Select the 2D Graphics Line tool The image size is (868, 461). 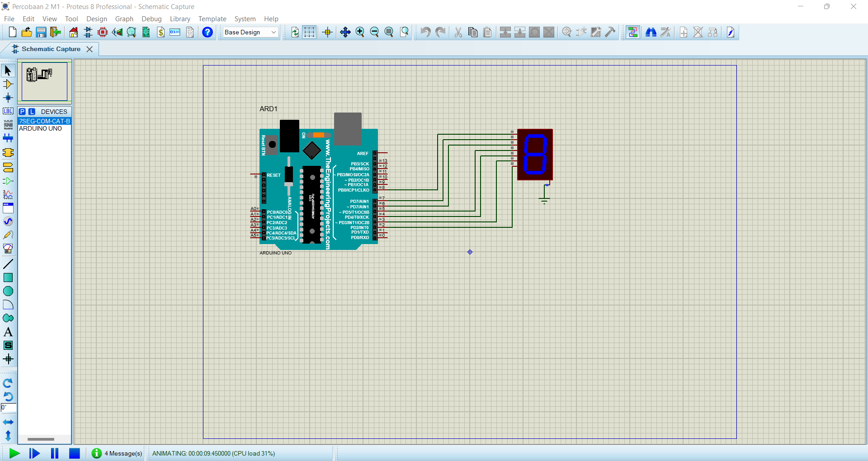coord(8,264)
